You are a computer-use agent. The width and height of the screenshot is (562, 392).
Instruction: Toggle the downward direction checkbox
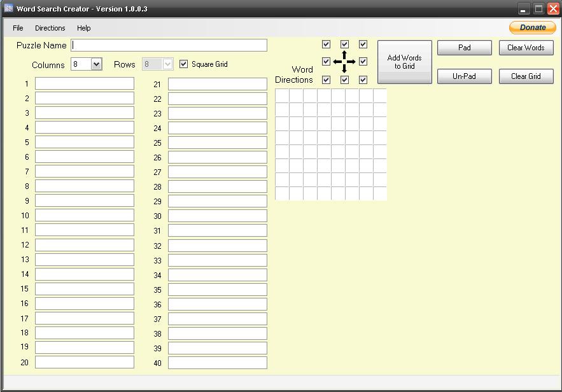pyautogui.click(x=344, y=80)
